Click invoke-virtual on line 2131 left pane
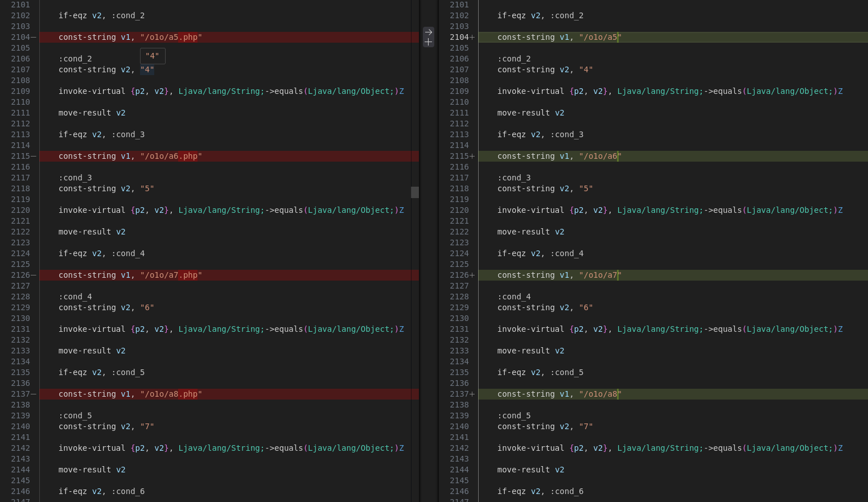868x502 pixels. [231, 329]
